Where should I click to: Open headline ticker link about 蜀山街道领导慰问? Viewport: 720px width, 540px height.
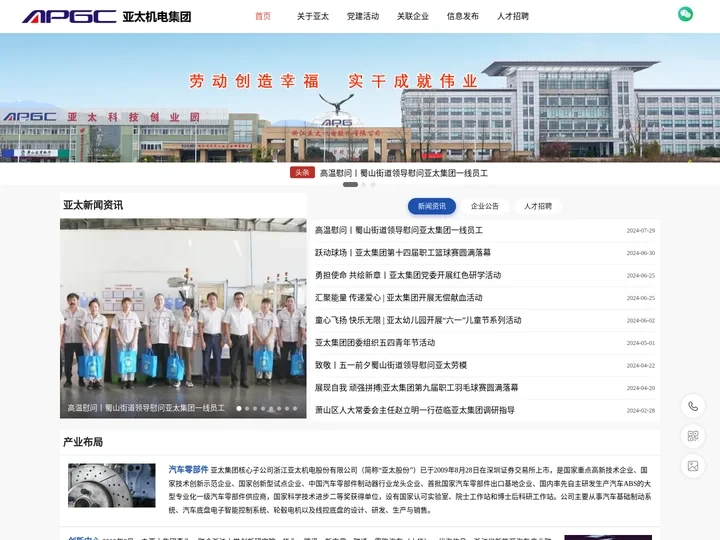[x=404, y=173]
